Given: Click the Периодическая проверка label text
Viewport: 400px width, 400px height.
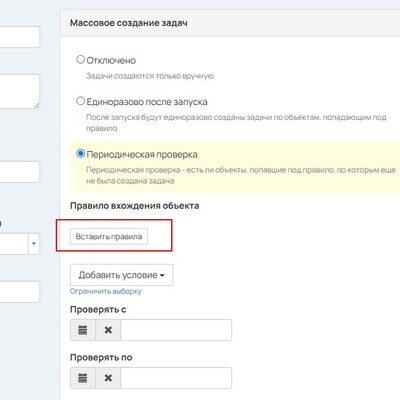Looking at the screenshot, I should pyautogui.click(x=142, y=155).
